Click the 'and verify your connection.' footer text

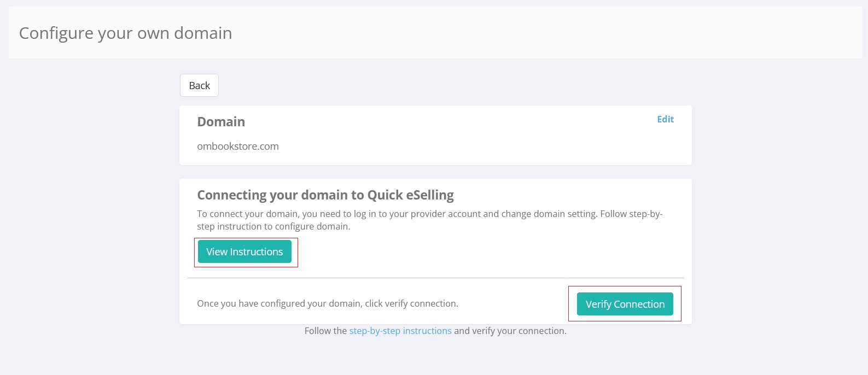coord(510,331)
